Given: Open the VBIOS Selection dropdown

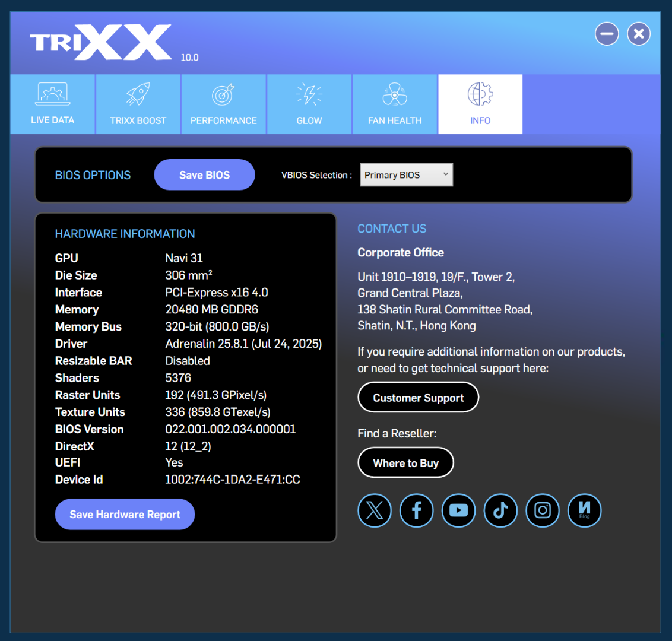Looking at the screenshot, I should 406,175.
